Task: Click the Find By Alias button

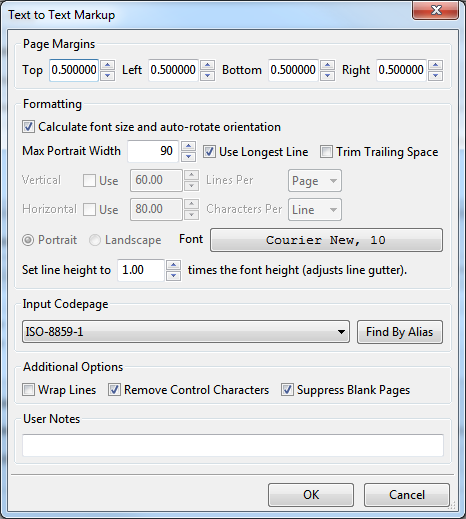Action: click(x=400, y=332)
